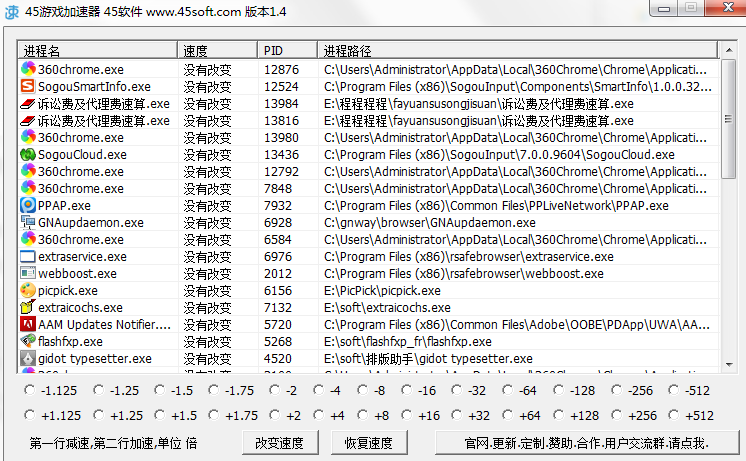
Task: Sort by the 进程名 column header
Action: tap(98, 50)
